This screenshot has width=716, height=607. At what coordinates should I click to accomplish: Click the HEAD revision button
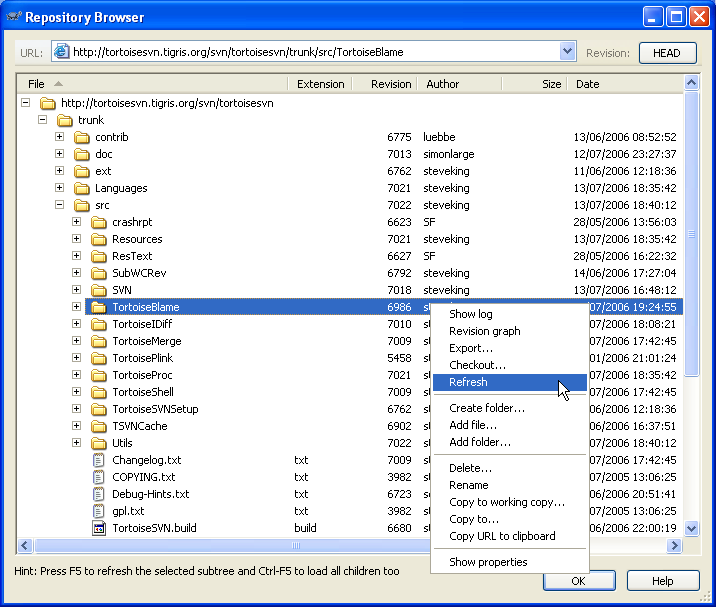tap(668, 53)
